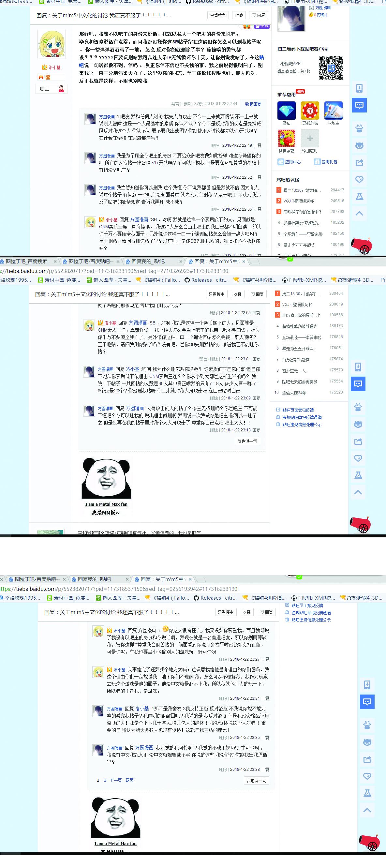Click the [获取] coins link
386x868 pixels.
(322, 15)
